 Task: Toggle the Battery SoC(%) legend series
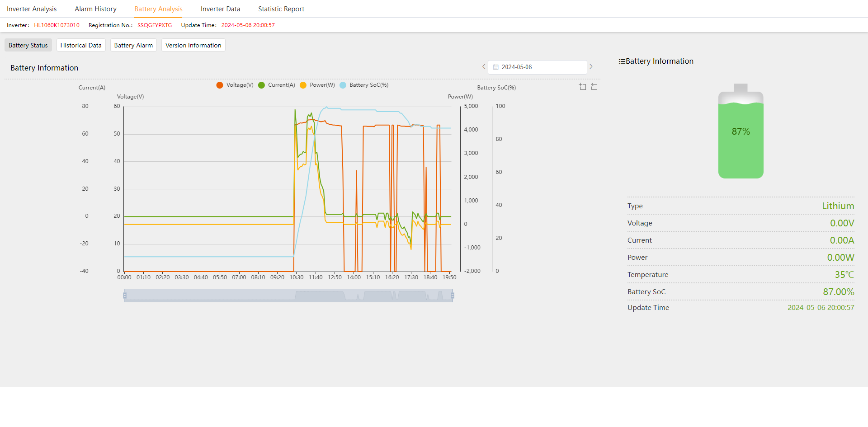pos(364,85)
